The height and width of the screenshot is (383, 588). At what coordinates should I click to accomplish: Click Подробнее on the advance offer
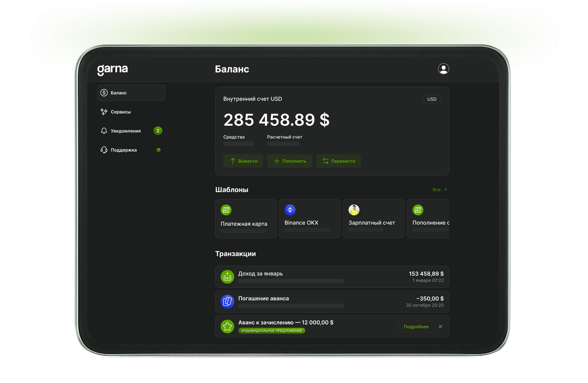point(416,327)
